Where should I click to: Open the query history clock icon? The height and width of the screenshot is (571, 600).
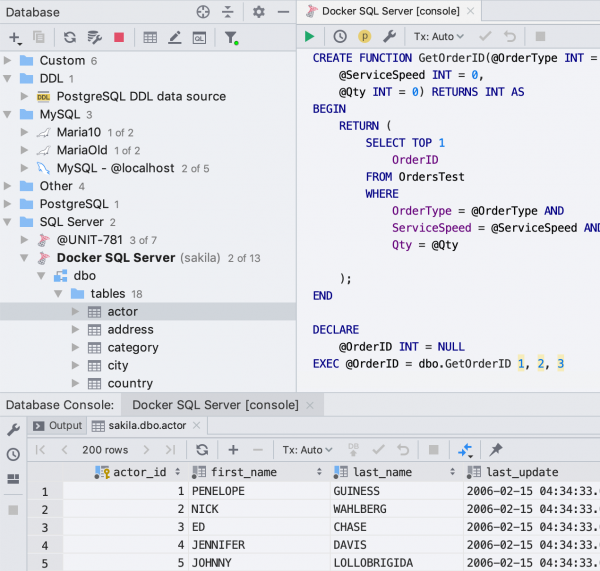[340, 37]
